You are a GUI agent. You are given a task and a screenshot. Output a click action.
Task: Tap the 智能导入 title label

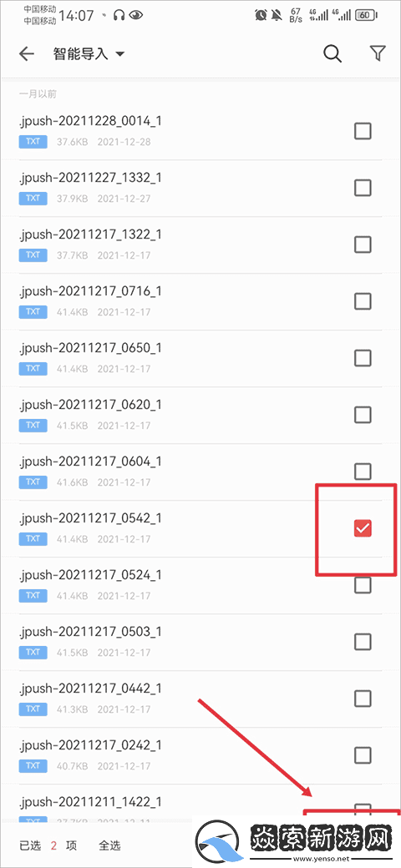(80, 53)
